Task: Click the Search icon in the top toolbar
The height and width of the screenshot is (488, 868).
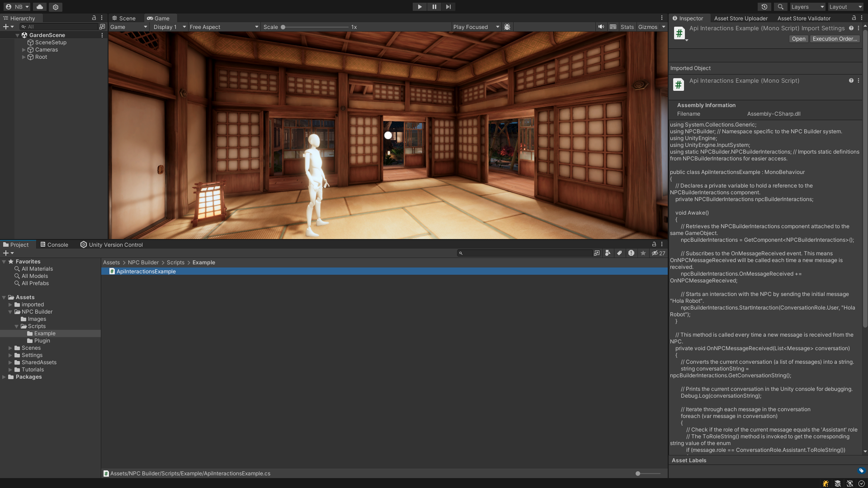Action: pyautogui.click(x=780, y=7)
